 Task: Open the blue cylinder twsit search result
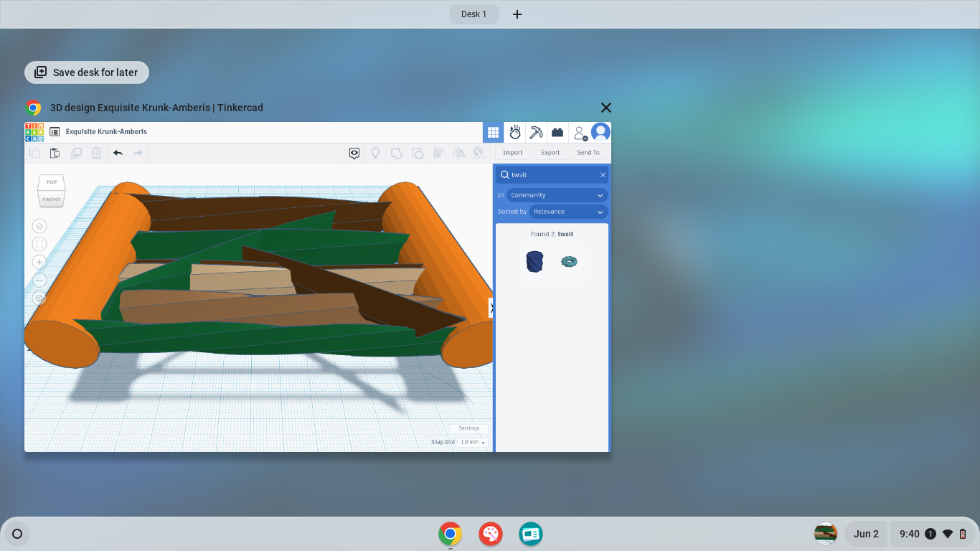click(534, 262)
